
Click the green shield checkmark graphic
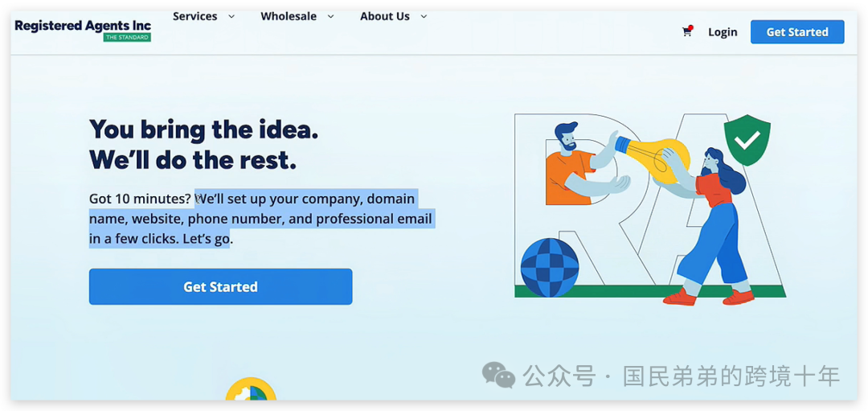pyautogui.click(x=747, y=140)
